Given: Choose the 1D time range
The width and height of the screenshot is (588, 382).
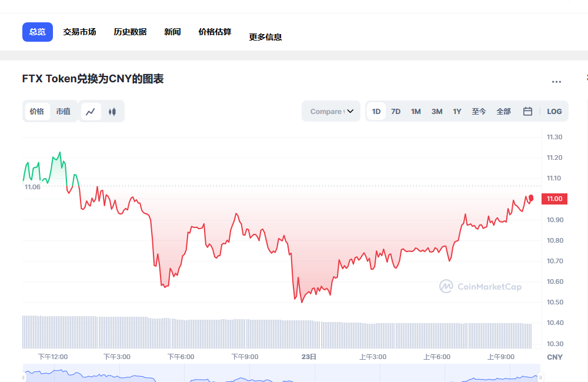Looking at the screenshot, I should tap(376, 111).
